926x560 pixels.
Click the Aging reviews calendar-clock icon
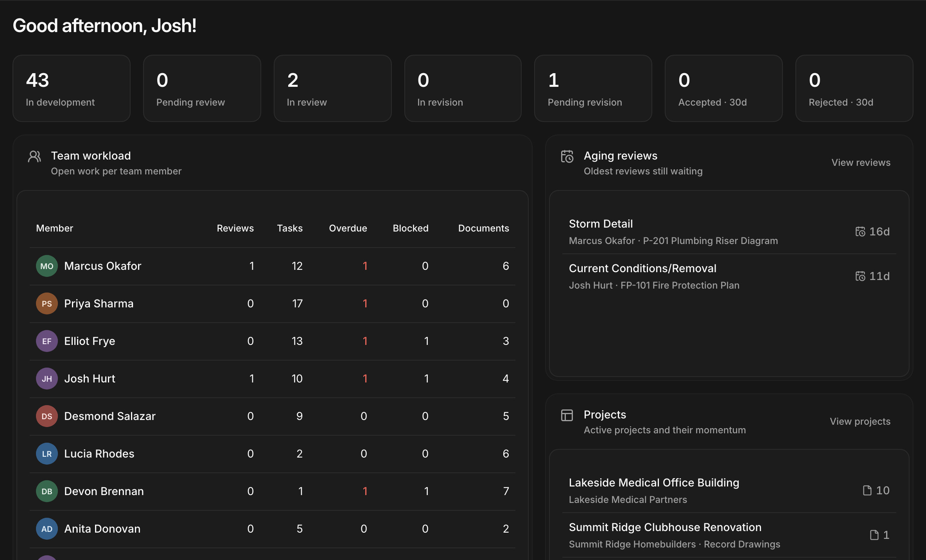[x=567, y=156]
